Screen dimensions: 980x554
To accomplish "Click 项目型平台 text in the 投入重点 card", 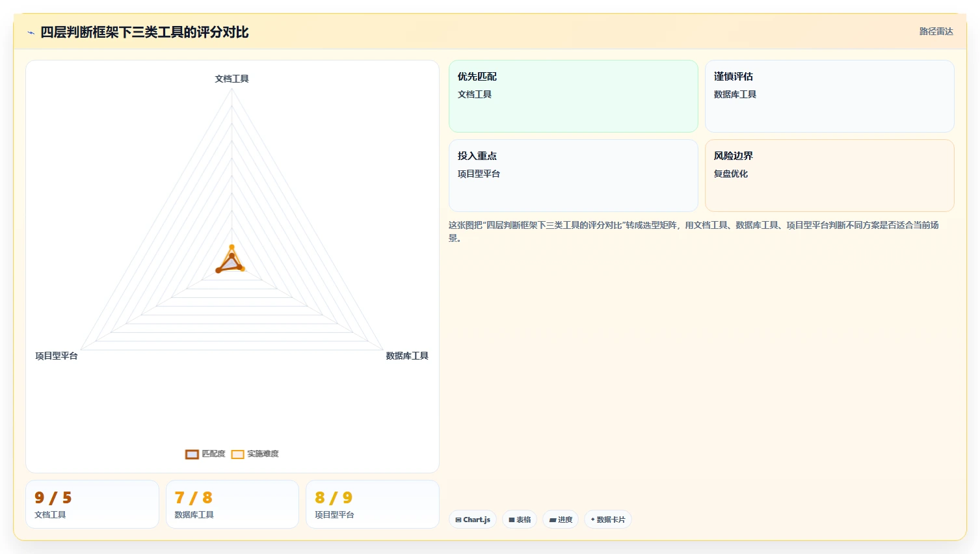I will tap(479, 174).
